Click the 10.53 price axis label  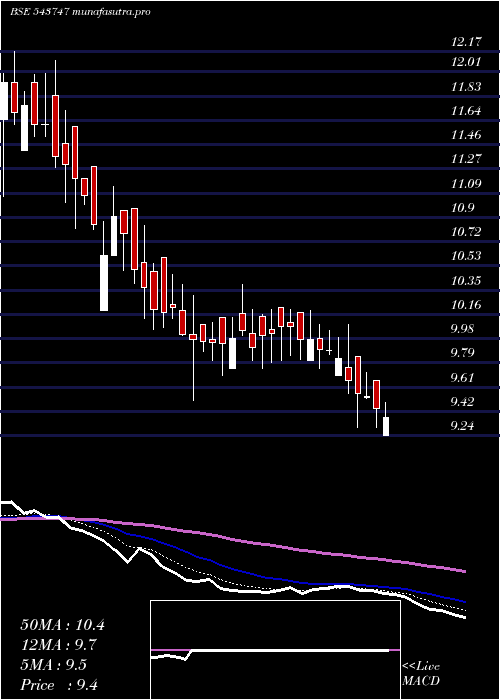466,256
